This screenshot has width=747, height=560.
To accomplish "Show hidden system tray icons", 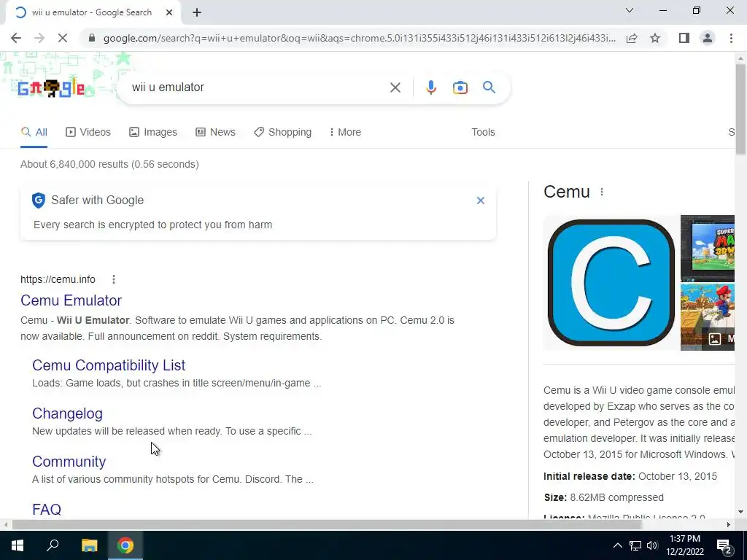I will click(x=617, y=545).
